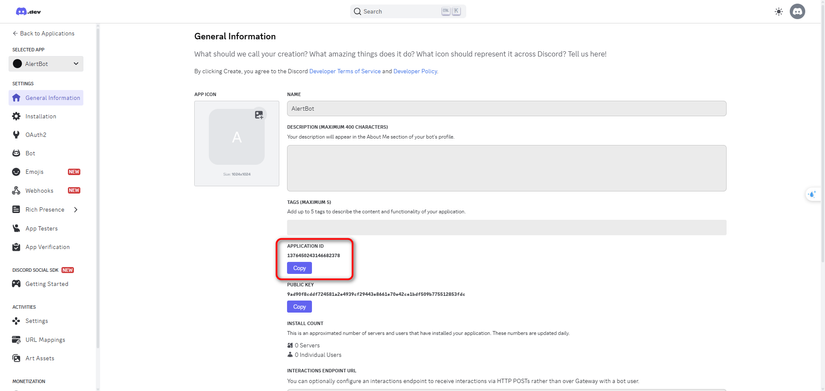Click the Emojis smiley icon
Screen dimensions: 825x391
click(16, 172)
